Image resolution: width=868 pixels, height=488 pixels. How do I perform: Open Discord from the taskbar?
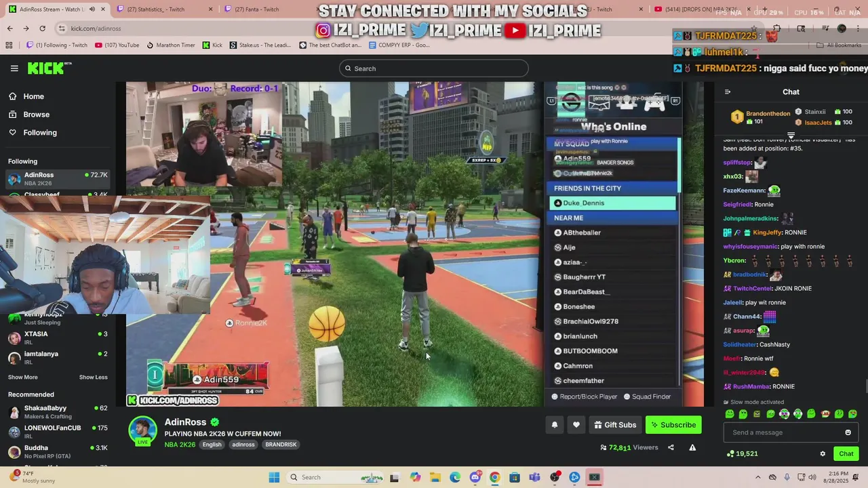click(475, 477)
